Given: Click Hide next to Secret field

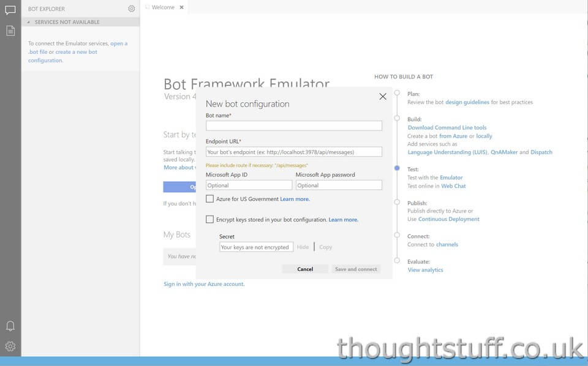Looking at the screenshot, I should point(303,247).
